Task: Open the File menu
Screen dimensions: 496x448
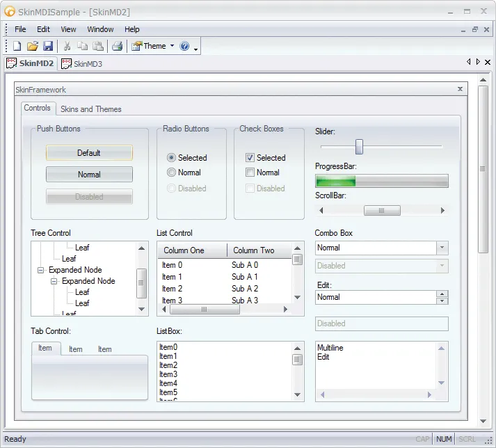Action: (x=20, y=29)
